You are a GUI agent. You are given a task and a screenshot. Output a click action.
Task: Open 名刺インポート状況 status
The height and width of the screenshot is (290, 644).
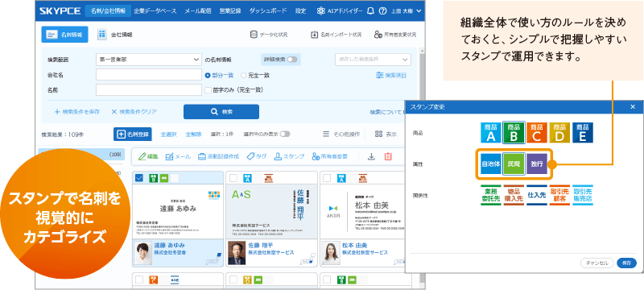pos(336,35)
